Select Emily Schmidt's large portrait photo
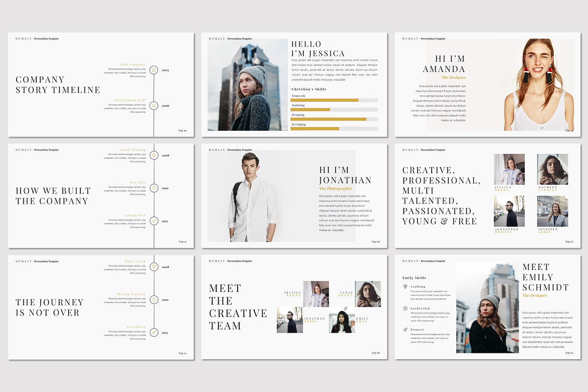Screen dimensions: 588x392 coord(488,307)
